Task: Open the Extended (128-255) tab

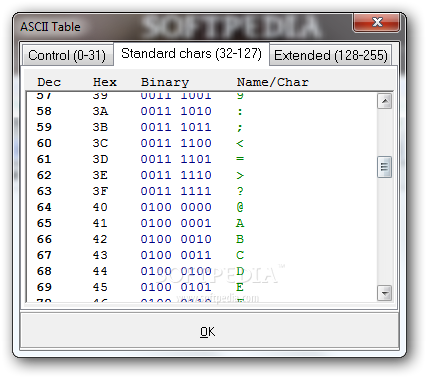Action: (x=331, y=55)
